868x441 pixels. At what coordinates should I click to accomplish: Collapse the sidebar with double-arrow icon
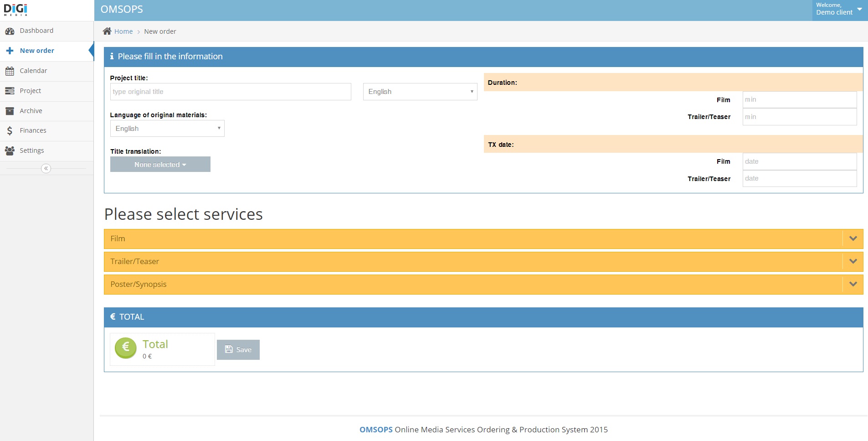coord(46,169)
